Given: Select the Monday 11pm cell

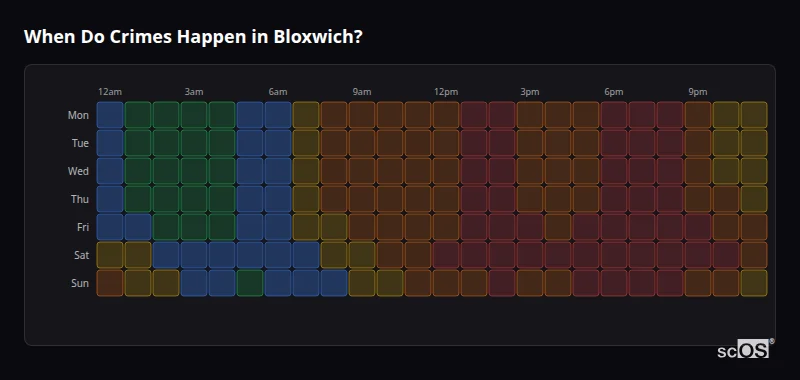Looking at the screenshot, I should point(754,115).
